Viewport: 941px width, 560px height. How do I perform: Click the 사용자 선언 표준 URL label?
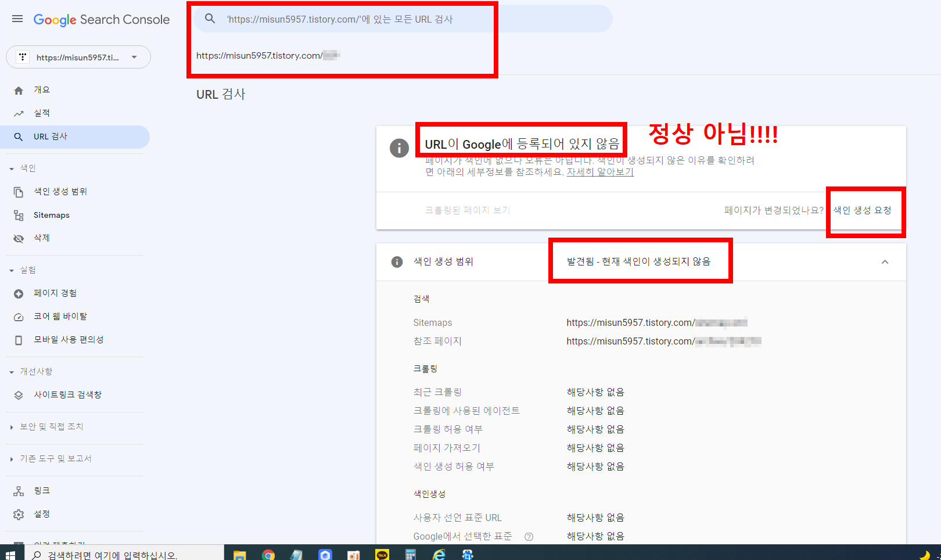[x=457, y=518]
